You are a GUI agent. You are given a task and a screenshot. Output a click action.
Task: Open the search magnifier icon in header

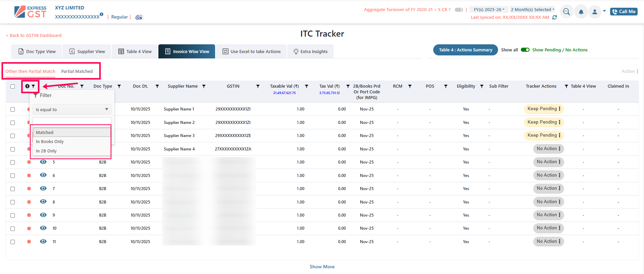[566, 12]
